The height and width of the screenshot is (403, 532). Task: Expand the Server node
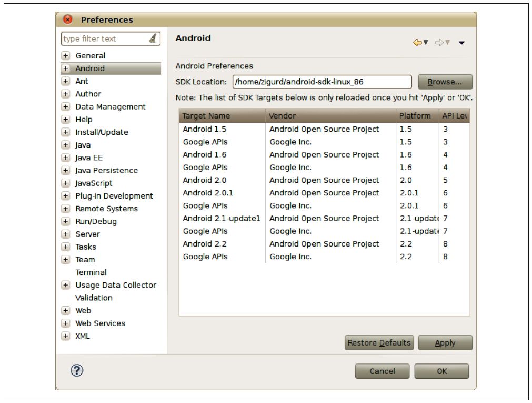[66, 234]
